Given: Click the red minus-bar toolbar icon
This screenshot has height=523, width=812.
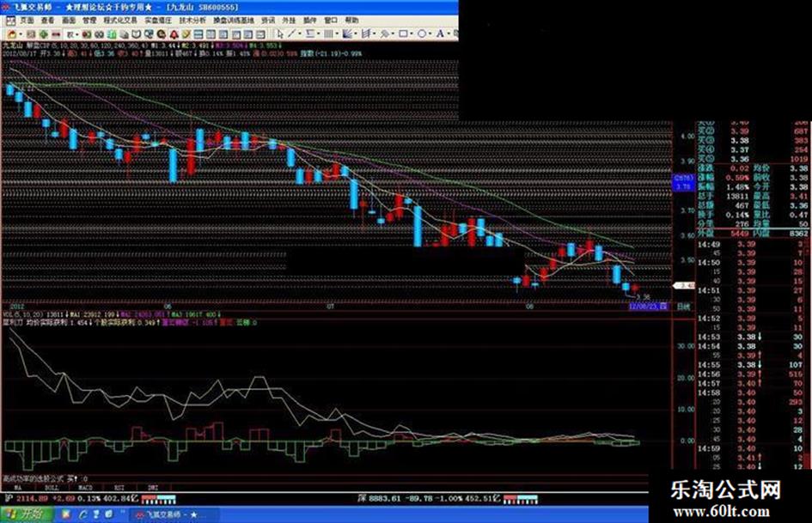Looking at the screenshot, I should tap(56, 34).
